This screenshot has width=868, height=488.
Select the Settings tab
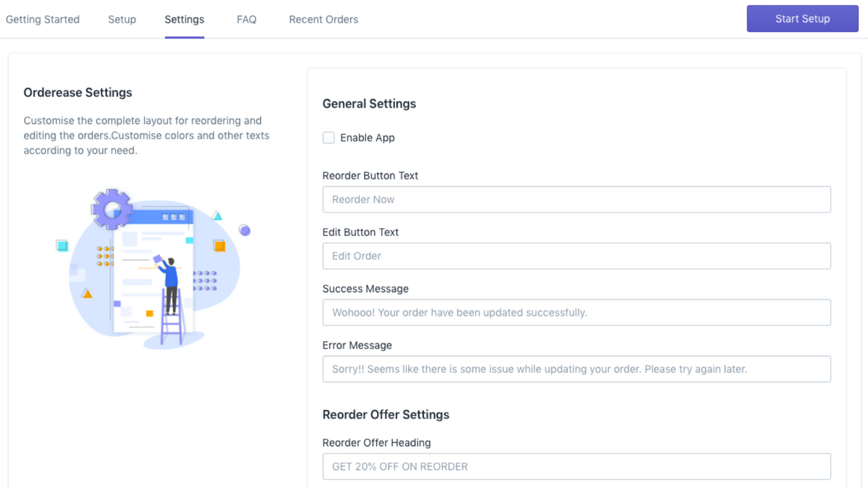pos(184,19)
